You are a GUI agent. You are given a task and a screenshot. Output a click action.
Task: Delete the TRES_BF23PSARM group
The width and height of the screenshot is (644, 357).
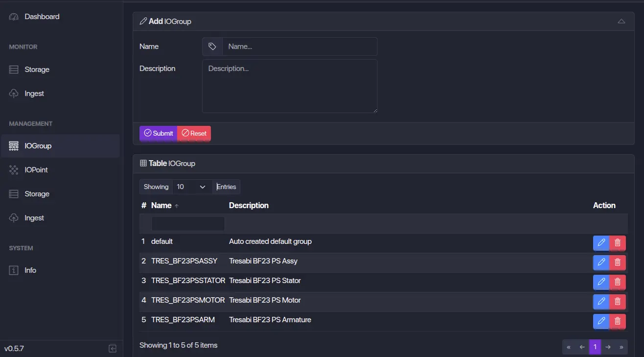pos(618,321)
